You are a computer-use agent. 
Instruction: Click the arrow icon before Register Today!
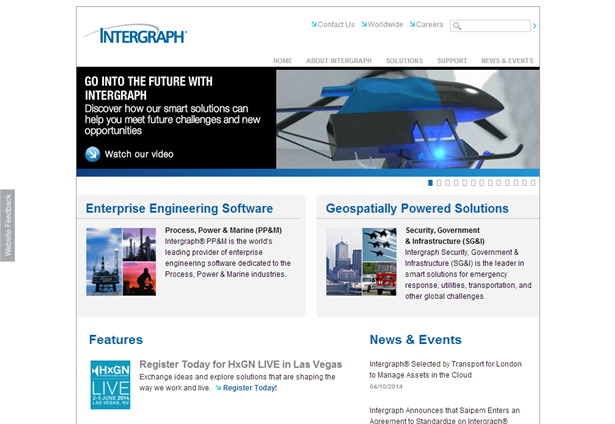218,388
